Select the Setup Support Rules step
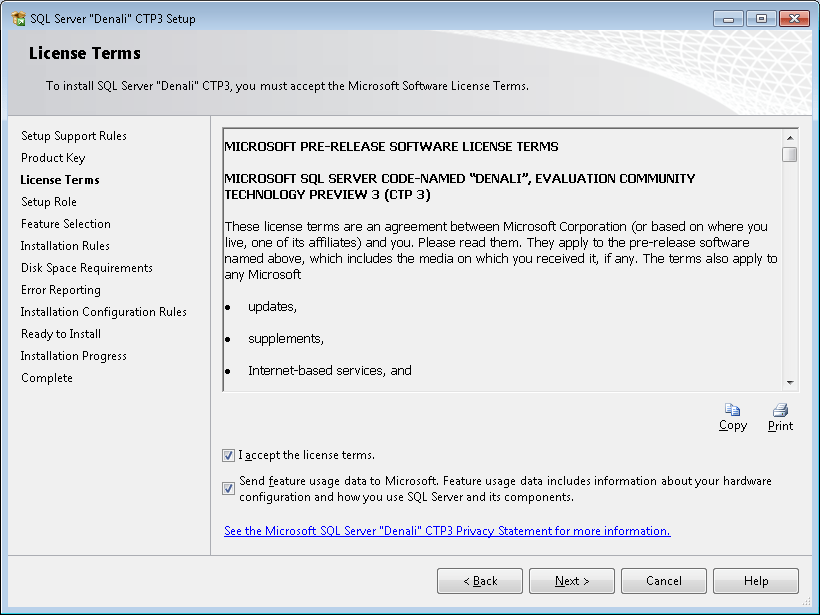 tap(74, 136)
